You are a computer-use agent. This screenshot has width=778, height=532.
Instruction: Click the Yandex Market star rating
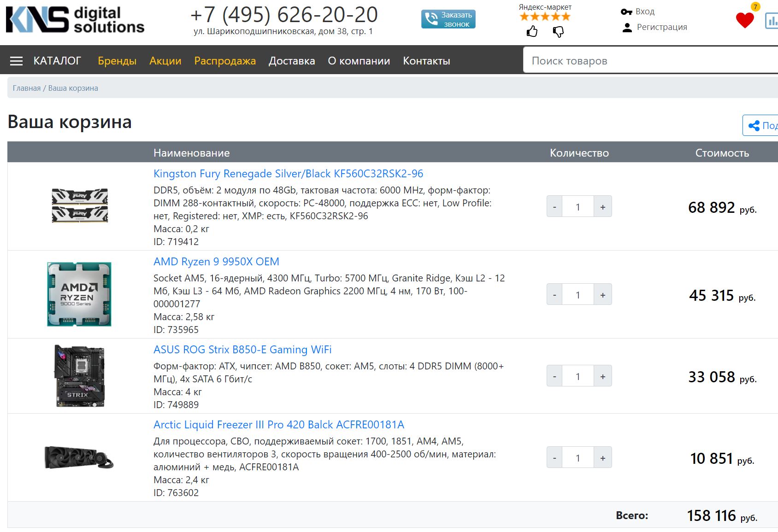pos(545,17)
